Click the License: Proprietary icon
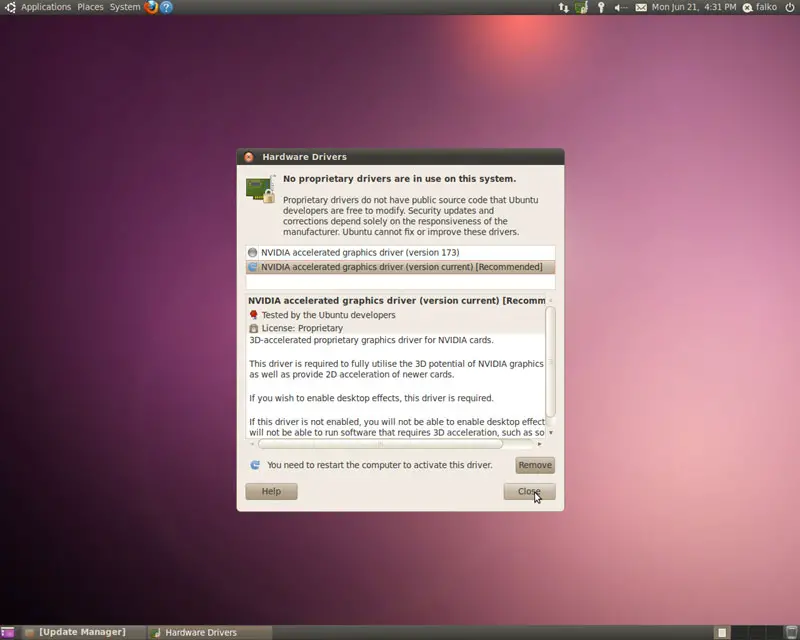 (x=254, y=328)
